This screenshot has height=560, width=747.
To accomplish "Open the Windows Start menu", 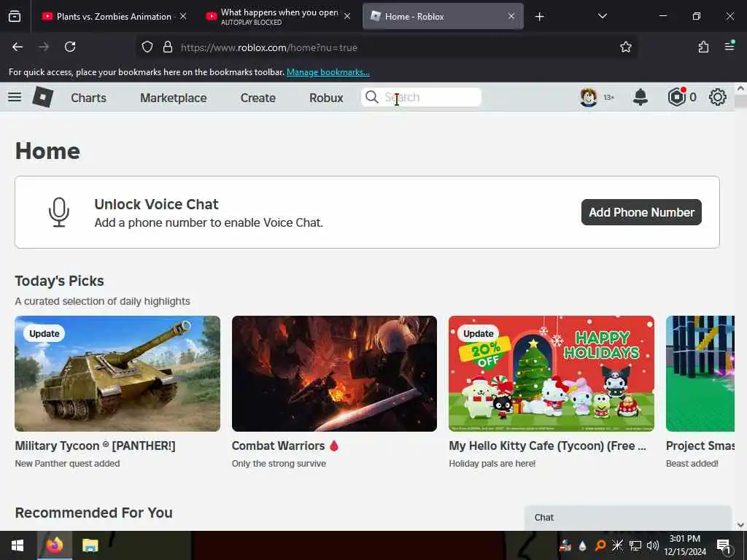I will (x=18, y=545).
